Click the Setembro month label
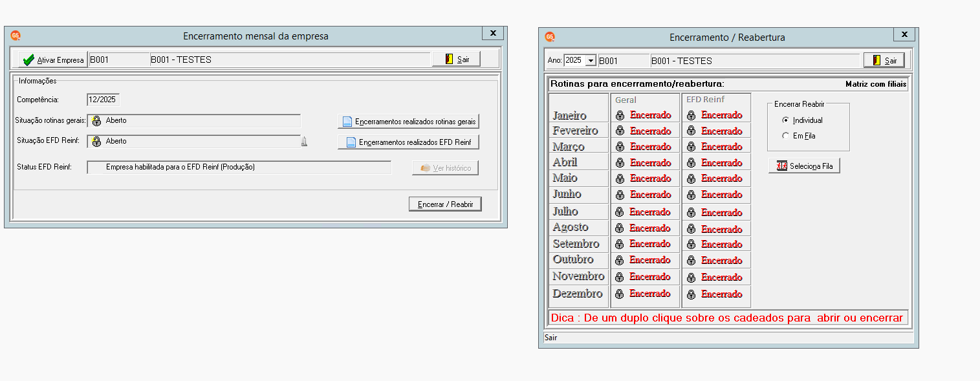Screen dimensions: 980x381 [x=576, y=244]
